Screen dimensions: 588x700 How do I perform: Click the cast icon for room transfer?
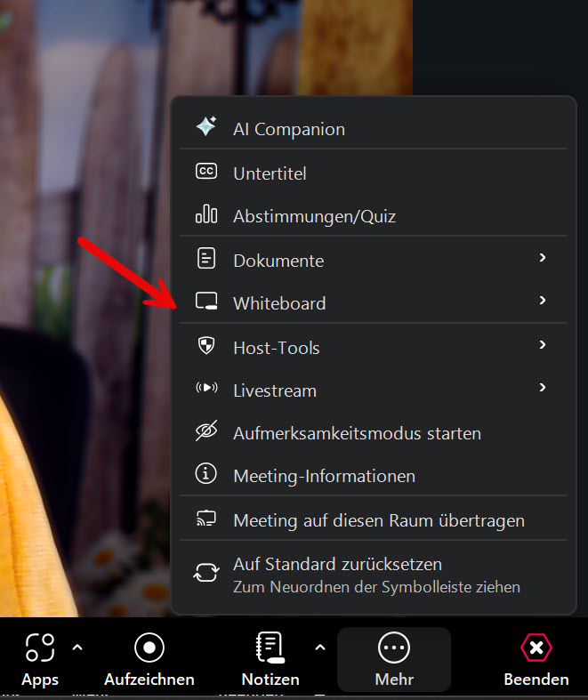(x=205, y=519)
